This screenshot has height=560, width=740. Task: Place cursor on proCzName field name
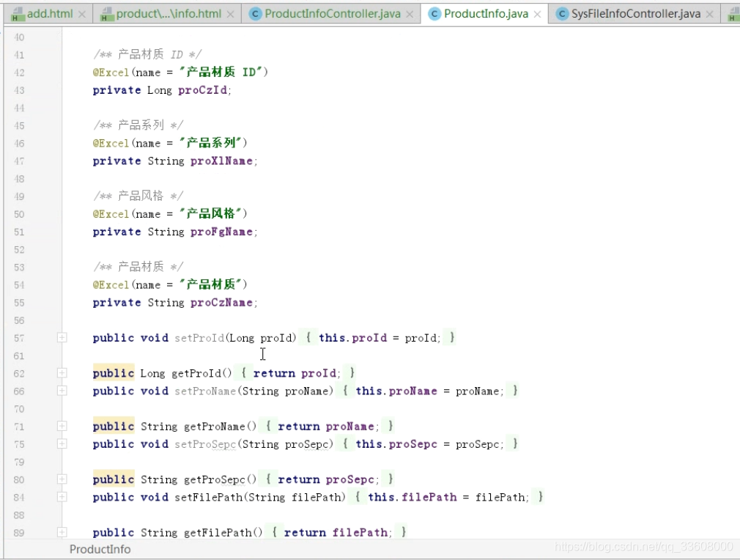point(221,303)
